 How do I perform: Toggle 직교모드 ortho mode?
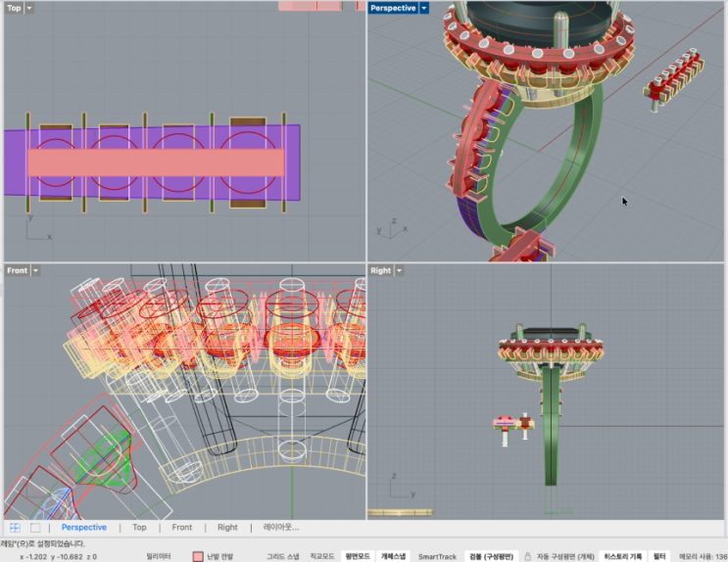(321, 555)
